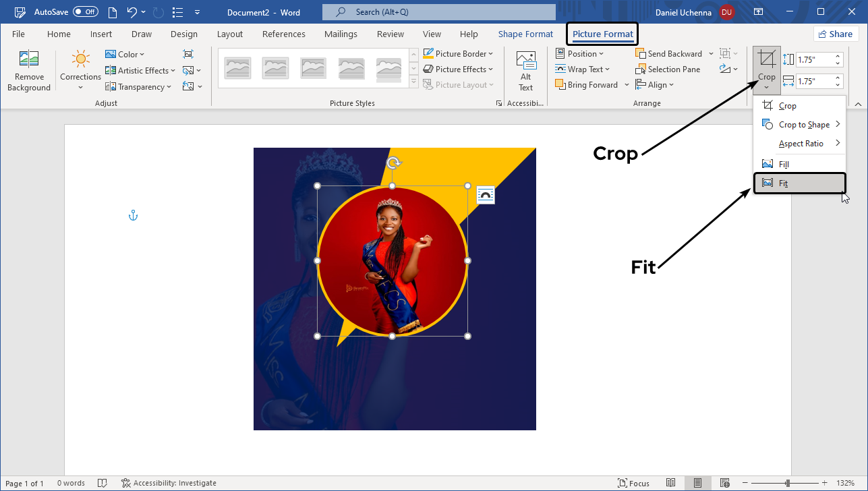Switch to Focus mode in status bar
The height and width of the screenshot is (491, 868).
tap(633, 483)
